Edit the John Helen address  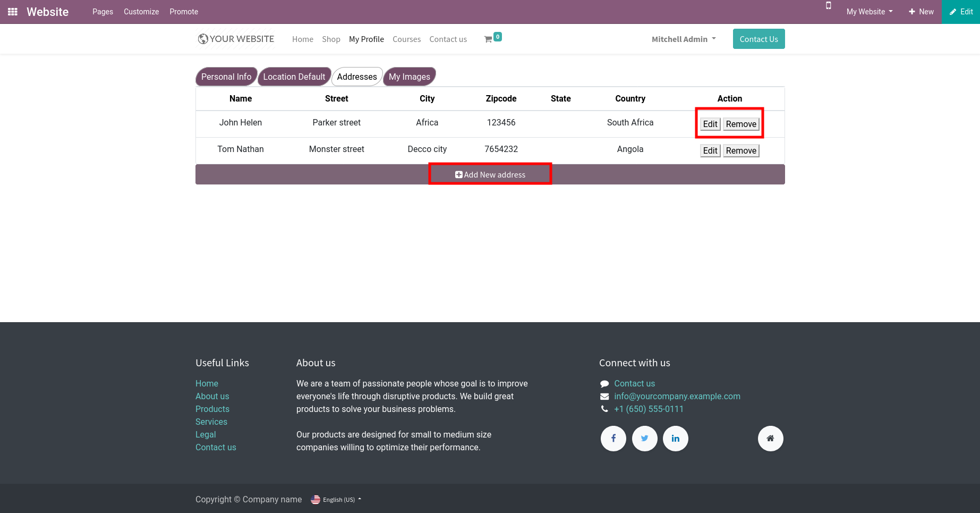[710, 124]
